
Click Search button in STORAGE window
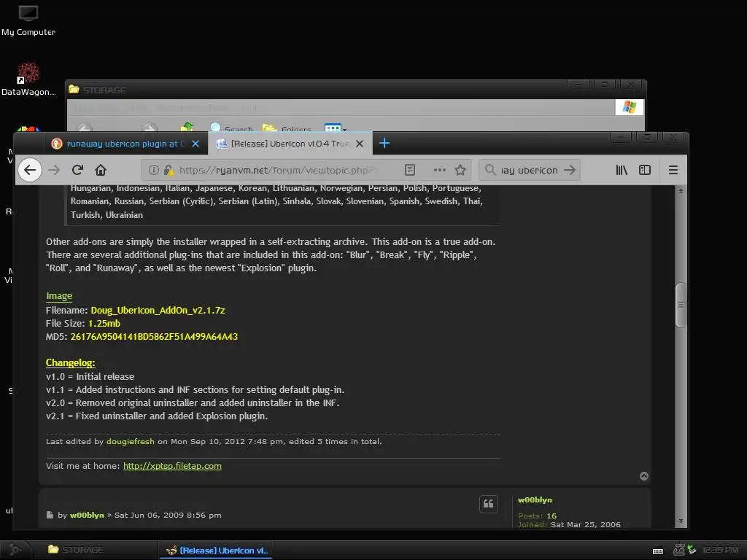point(232,128)
